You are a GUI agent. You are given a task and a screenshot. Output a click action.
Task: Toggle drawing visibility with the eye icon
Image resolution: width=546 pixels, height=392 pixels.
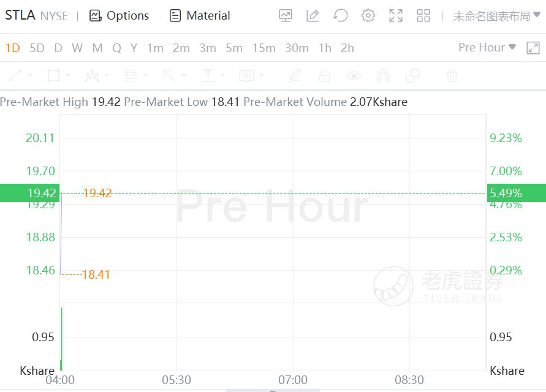tap(354, 76)
